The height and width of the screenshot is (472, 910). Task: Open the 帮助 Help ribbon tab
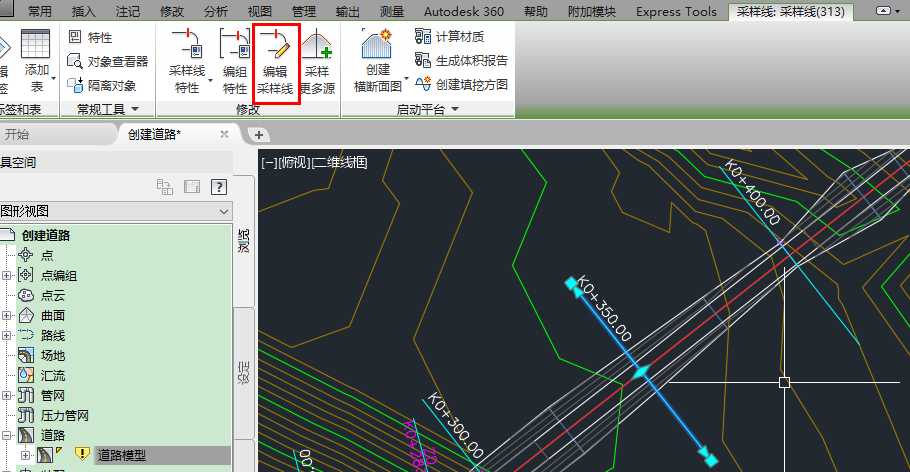pyautogui.click(x=536, y=11)
